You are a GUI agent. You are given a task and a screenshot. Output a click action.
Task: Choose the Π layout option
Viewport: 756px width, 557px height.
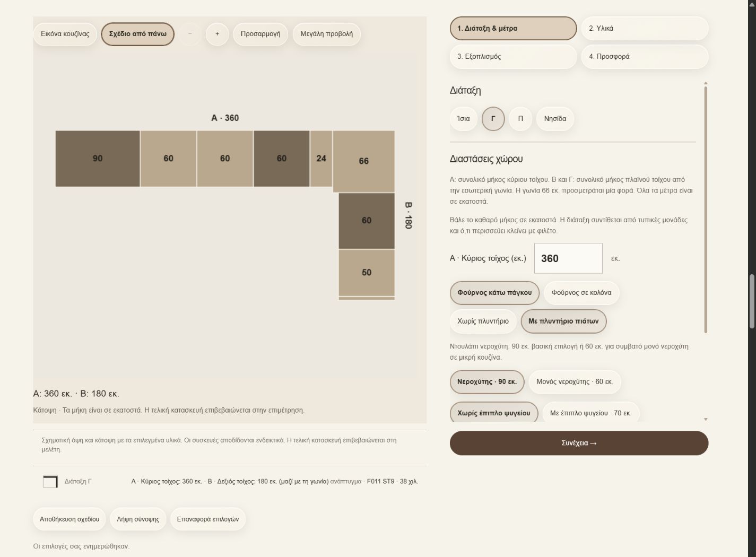520,119
